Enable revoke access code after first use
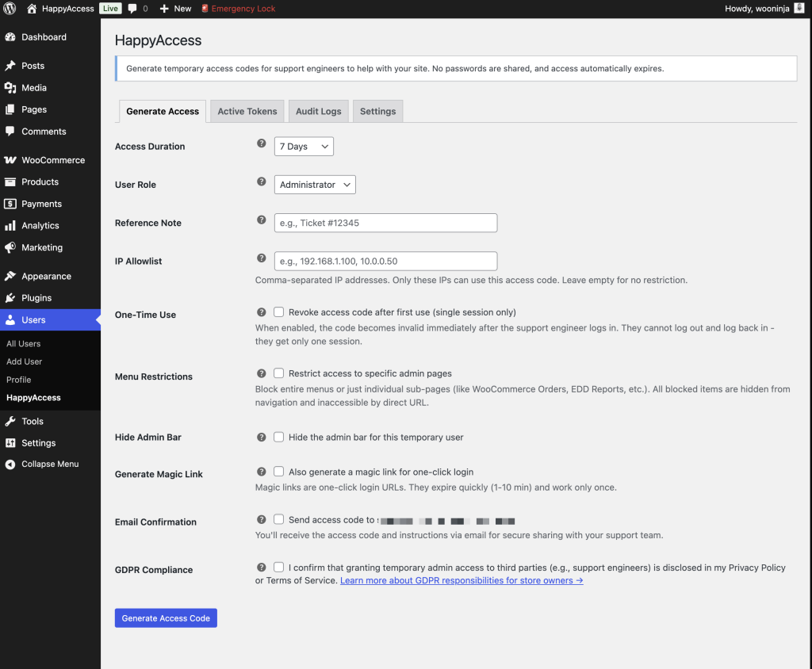Image resolution: width=812 pixels, height=669 pixels. click(x=279, y=312)
